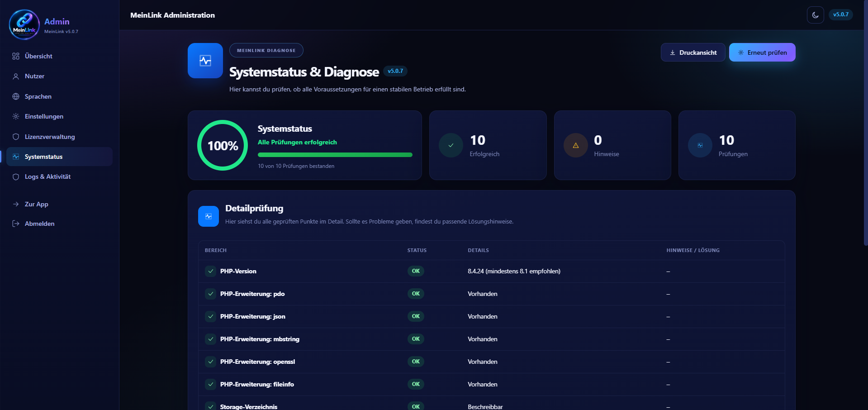The width and height of the screenshot is (868, 410).
Task: Click OK badge in the pdo row
Action: pos(416,294)
